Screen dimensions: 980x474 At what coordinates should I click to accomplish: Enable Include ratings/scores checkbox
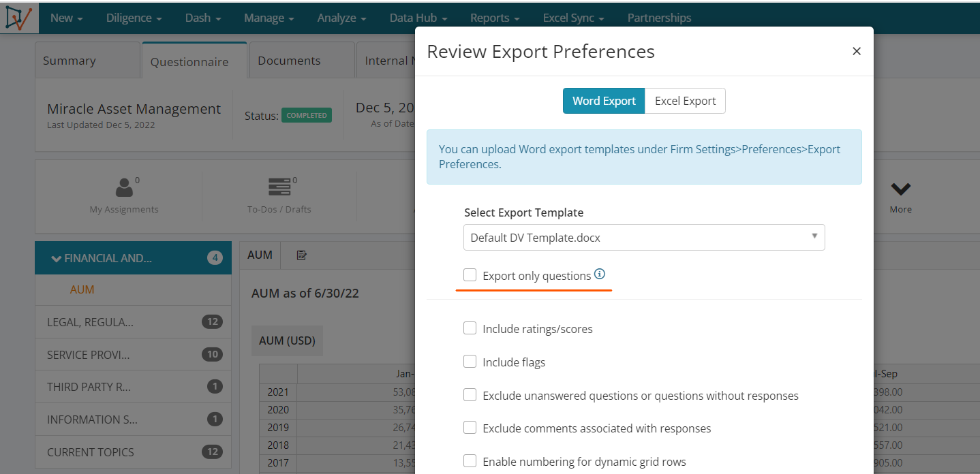(470, 328)
